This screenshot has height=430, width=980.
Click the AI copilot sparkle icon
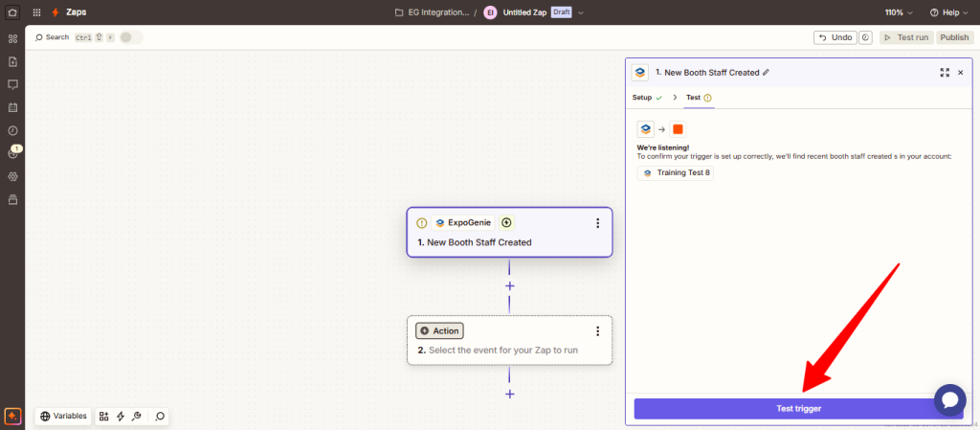pyautogui.click(x=12, y=417)
